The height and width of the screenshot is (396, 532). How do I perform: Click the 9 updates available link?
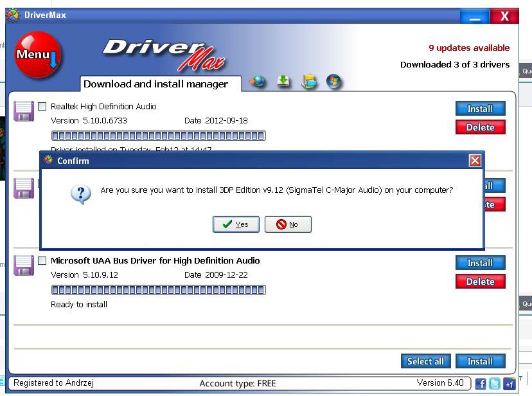pyautogui.click(x=469, y=48)
